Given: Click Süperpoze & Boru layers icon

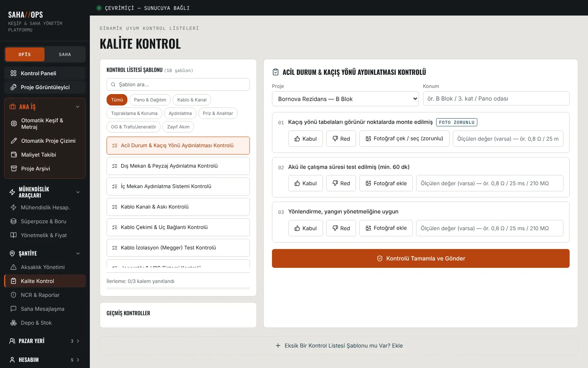Looking at the screenshot, I should point(13,221).
